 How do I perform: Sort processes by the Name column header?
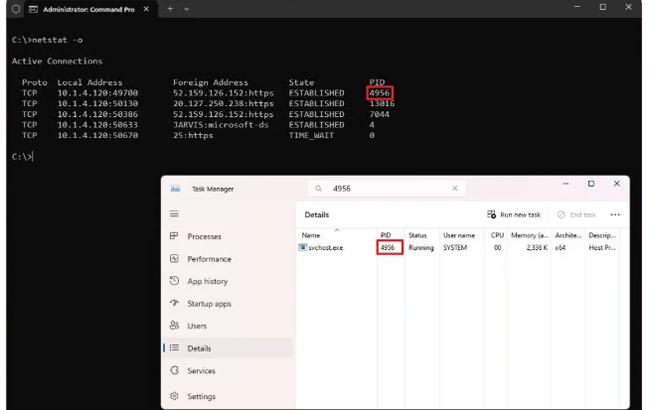point(311,235)
